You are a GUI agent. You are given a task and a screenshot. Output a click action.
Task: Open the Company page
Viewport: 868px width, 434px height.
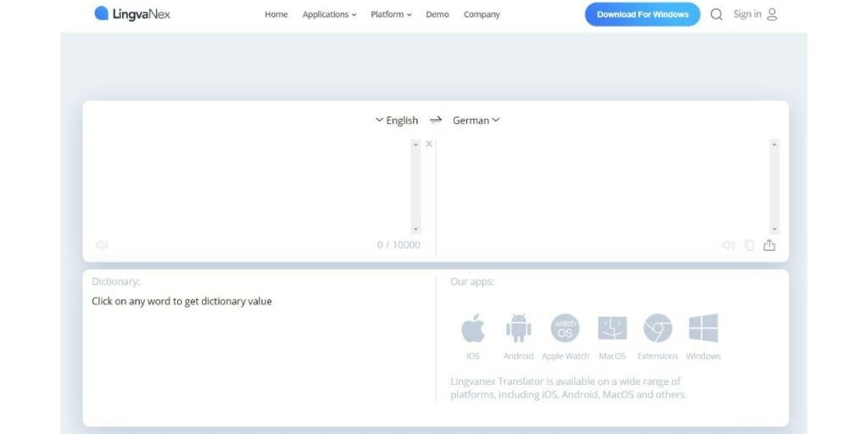pyautogui.click(x=481, y=14)
